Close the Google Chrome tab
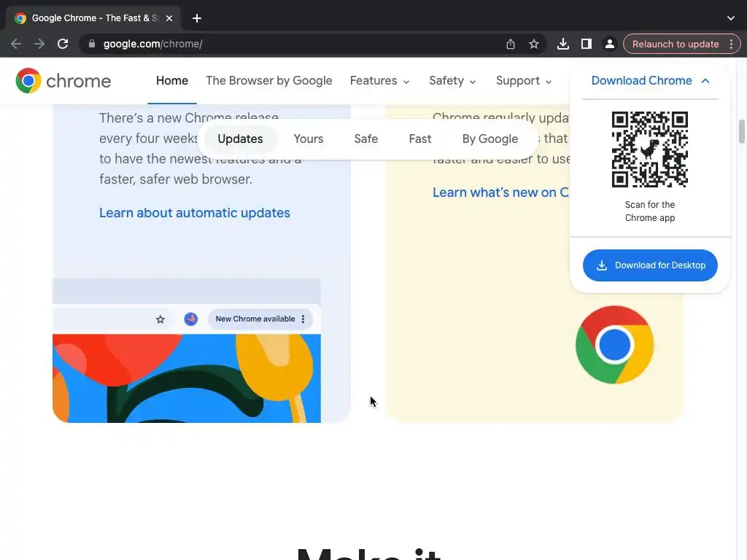This screenshot has height=560, width=747. [169, 18]
